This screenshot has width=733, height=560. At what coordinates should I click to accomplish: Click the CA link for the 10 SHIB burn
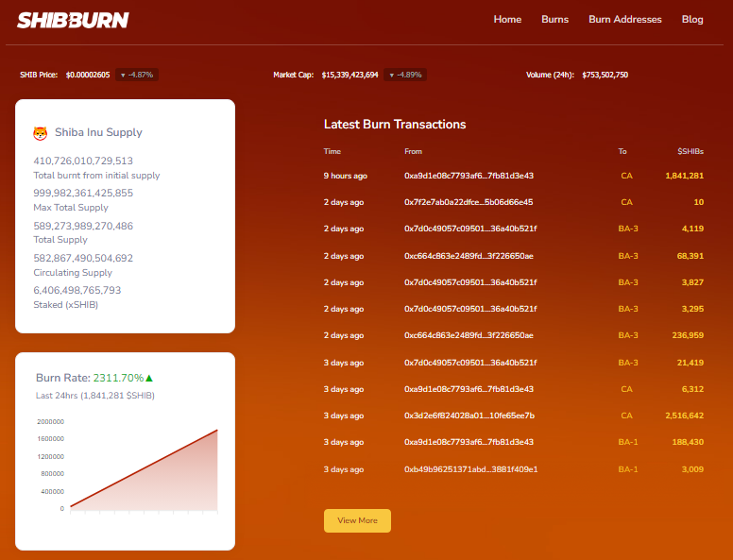[626, 202]
